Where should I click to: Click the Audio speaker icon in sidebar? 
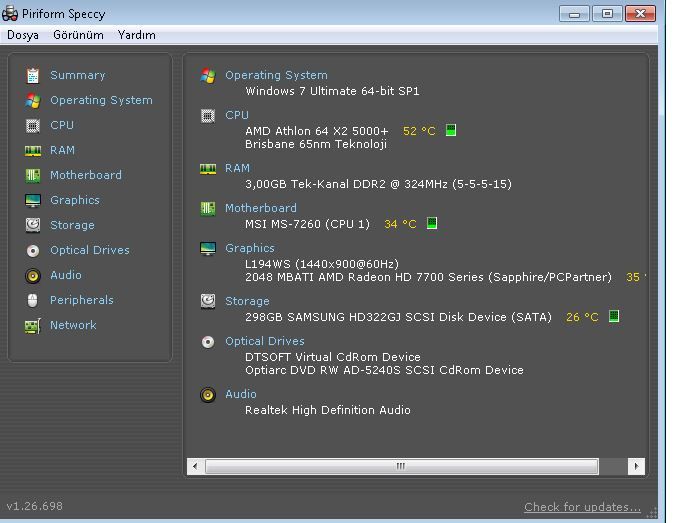33,276
